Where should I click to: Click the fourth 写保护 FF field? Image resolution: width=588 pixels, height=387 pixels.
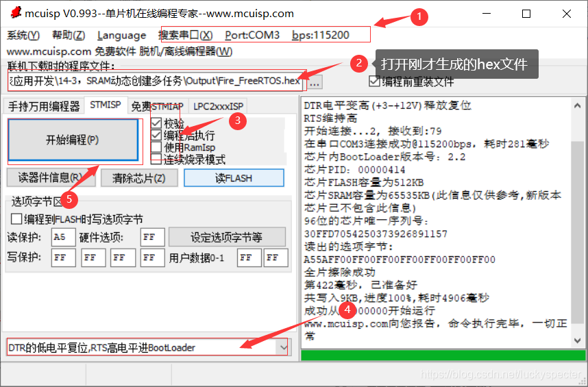[x=152, y=258]
